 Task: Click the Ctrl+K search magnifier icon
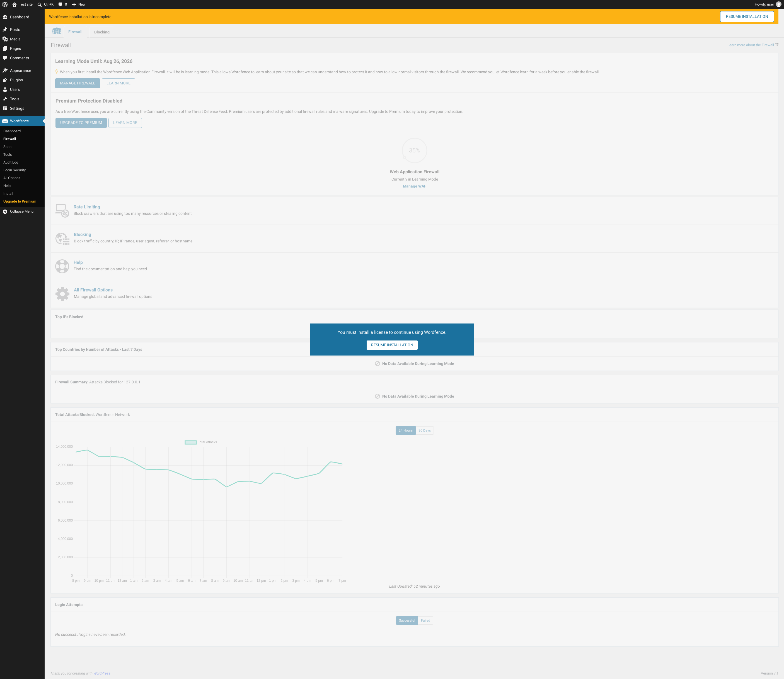coord(39,4)
